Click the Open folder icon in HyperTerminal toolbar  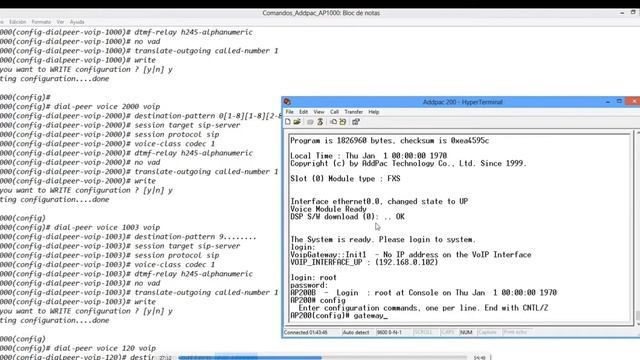click(x=297, y=122)
